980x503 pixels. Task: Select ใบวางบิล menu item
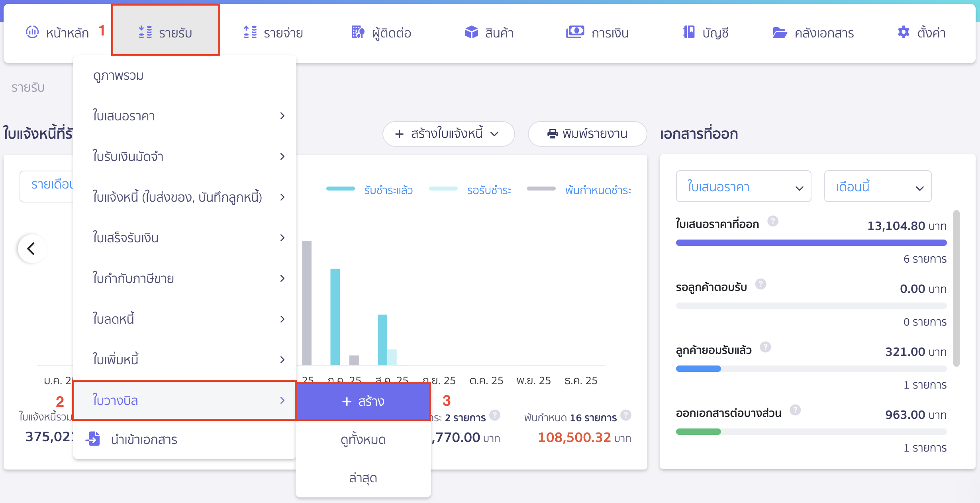pyautogui.click(x=185, y=400)
